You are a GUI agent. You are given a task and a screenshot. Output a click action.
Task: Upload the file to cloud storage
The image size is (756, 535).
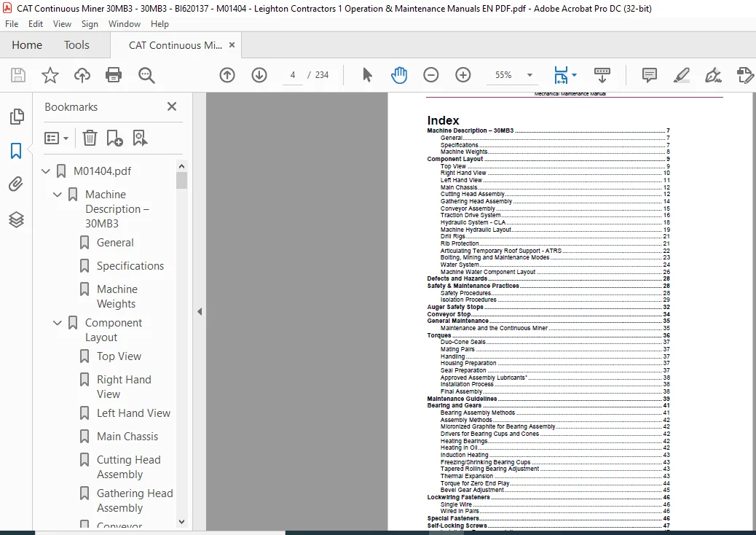[x=82, y=75]
